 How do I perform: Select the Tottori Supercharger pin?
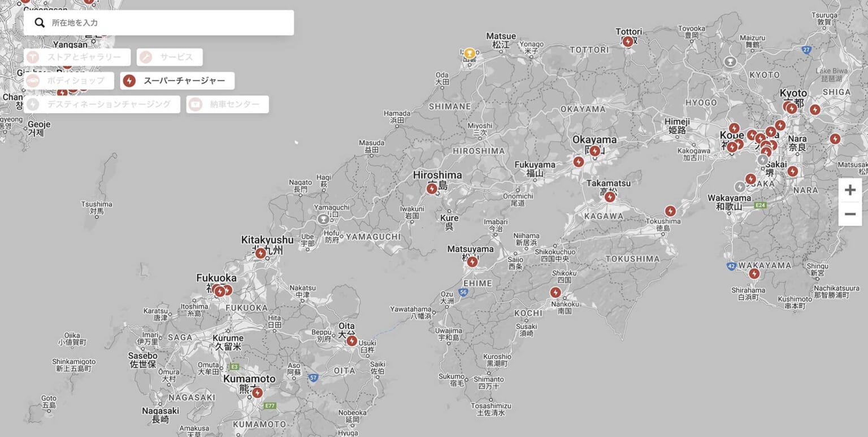pyautogui.click(x=627, y=42)
